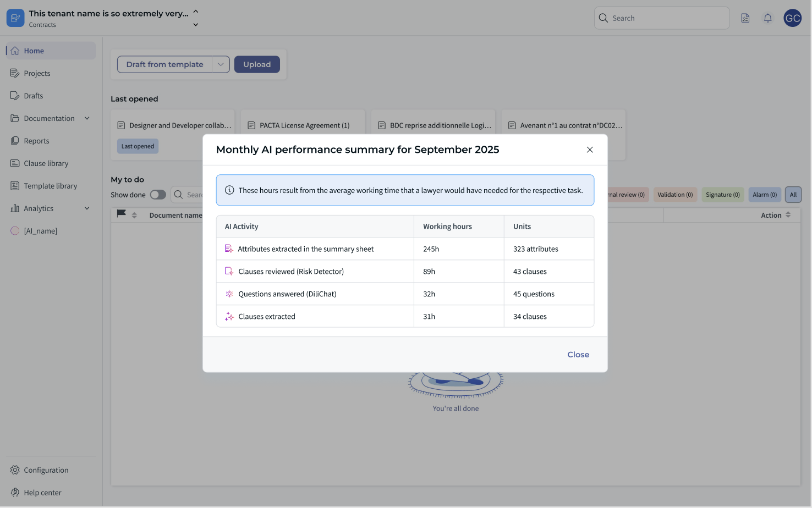
Task: Click the GC user avatar
Action: pos(792,18)
